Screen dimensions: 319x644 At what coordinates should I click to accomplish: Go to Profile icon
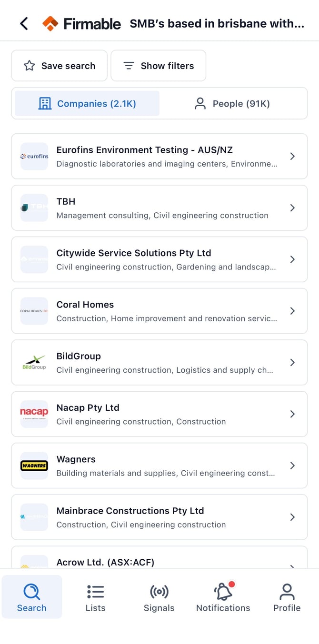tap(287, 592)
